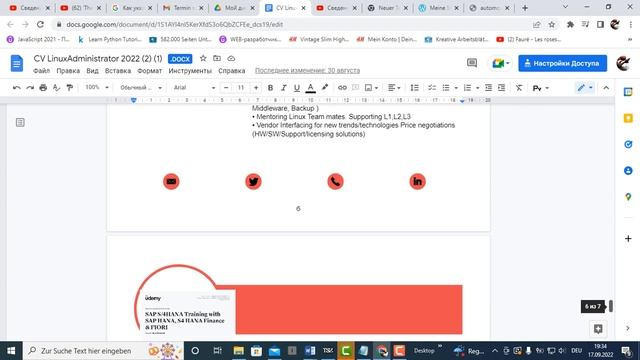Open the editing mode pencil dropdown
The image size is (640, 360).
tap(584, 88)
